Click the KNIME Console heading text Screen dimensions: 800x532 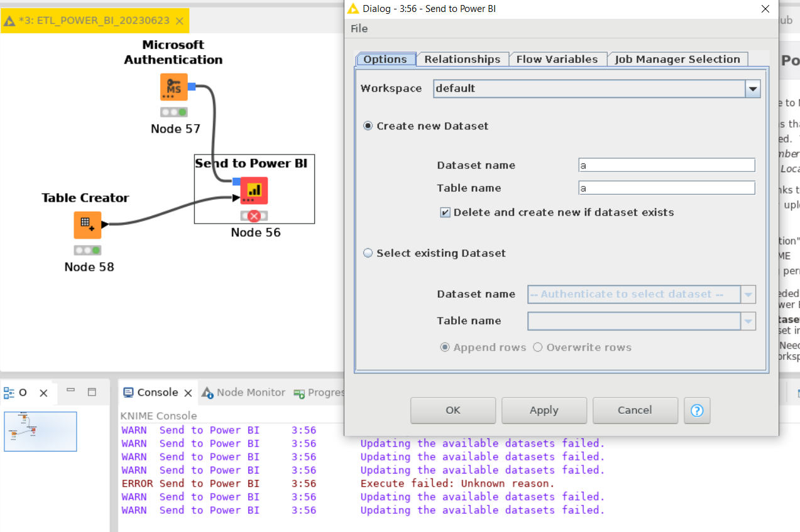[158, 416]
